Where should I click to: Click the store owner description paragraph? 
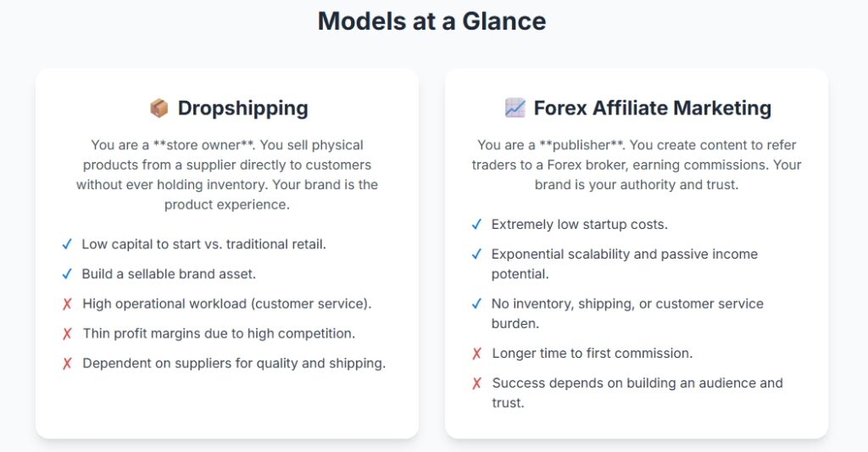tap(227, 175)
